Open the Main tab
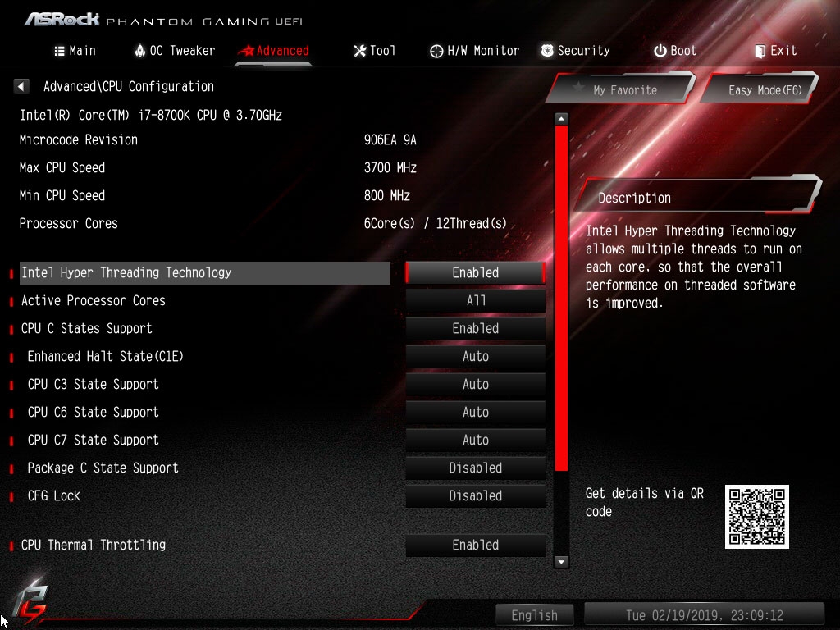Screen dimensions: 840x630 [x=75, y=51]
